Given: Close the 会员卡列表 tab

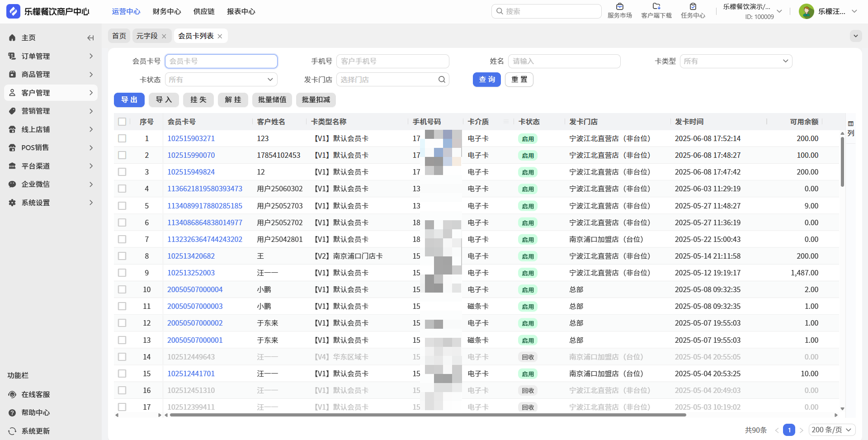Looking at the screenshot, I should click(x=220, y=36).
